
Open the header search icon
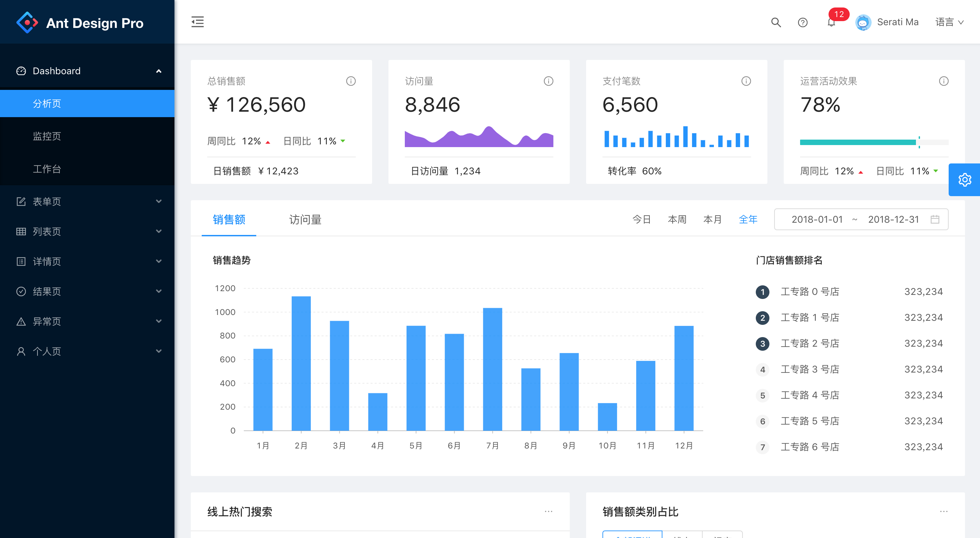point(776,22)
